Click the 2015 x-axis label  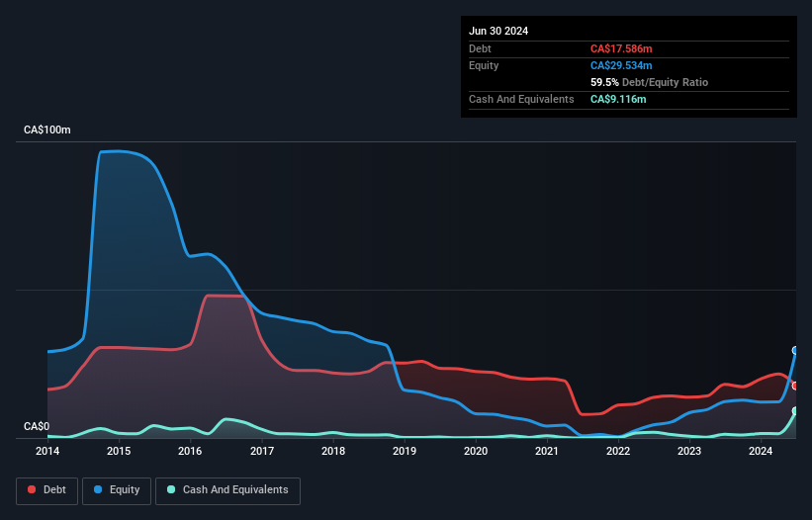pyautogui.click(x=119, y=451)
